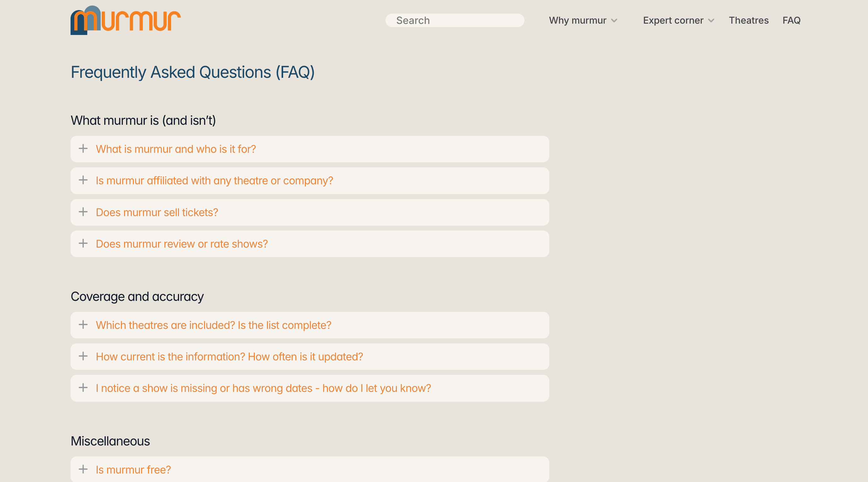Expand 'How current is the information?' question
Image resolution: width=868 pixels, height=482 pixels.
[x=310, y=357]
